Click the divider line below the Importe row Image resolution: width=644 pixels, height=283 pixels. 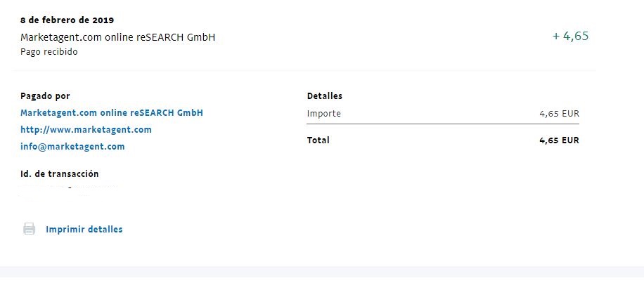coord(443,124)
